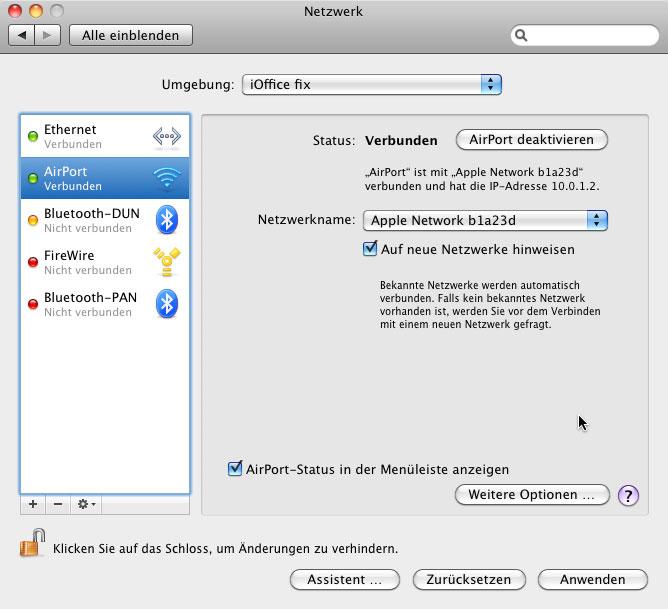Screen dimensions: 668x609
Task: Select the Bluetooth-PAN service row
Action: coord(105,304)
